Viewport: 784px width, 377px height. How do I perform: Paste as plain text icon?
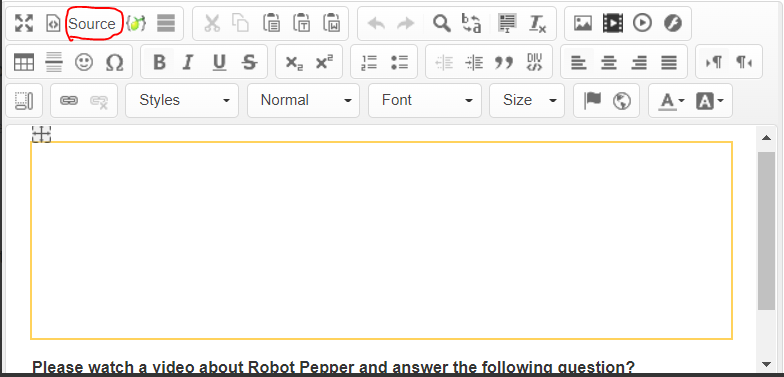pos(302,23)
